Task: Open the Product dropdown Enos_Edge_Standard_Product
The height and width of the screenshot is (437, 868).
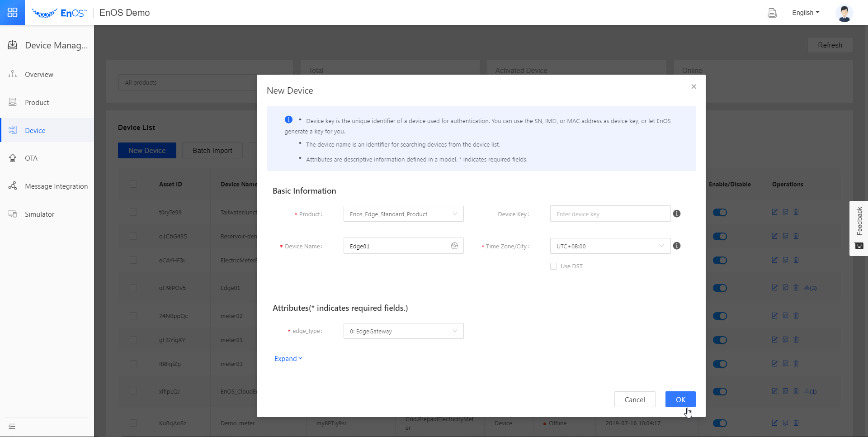Action: point(403,214)
